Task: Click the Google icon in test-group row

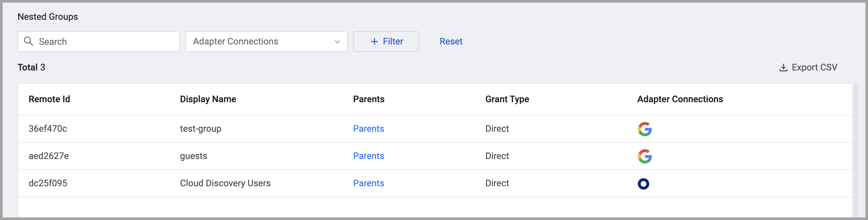Action: (x=644, y=129)
